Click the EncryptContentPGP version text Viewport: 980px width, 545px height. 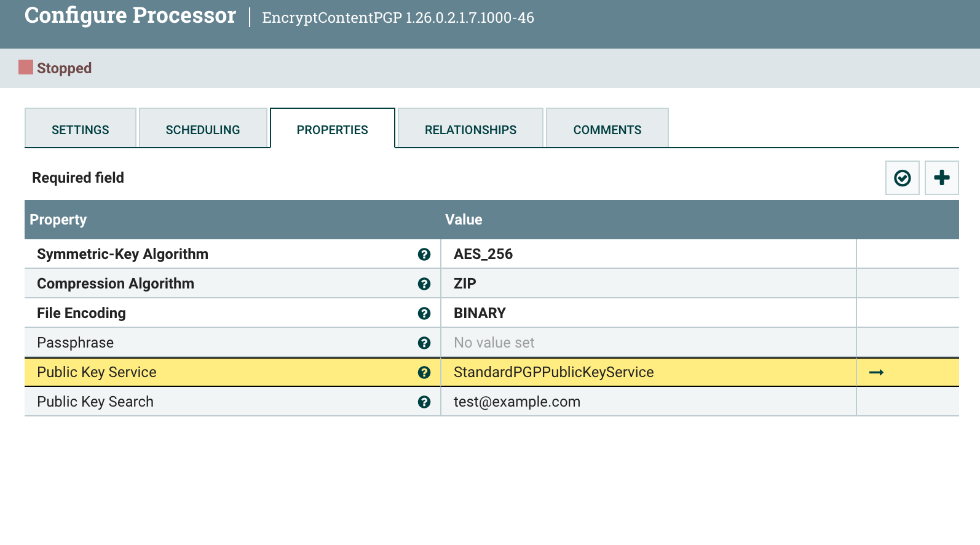(x=398, y=18)
